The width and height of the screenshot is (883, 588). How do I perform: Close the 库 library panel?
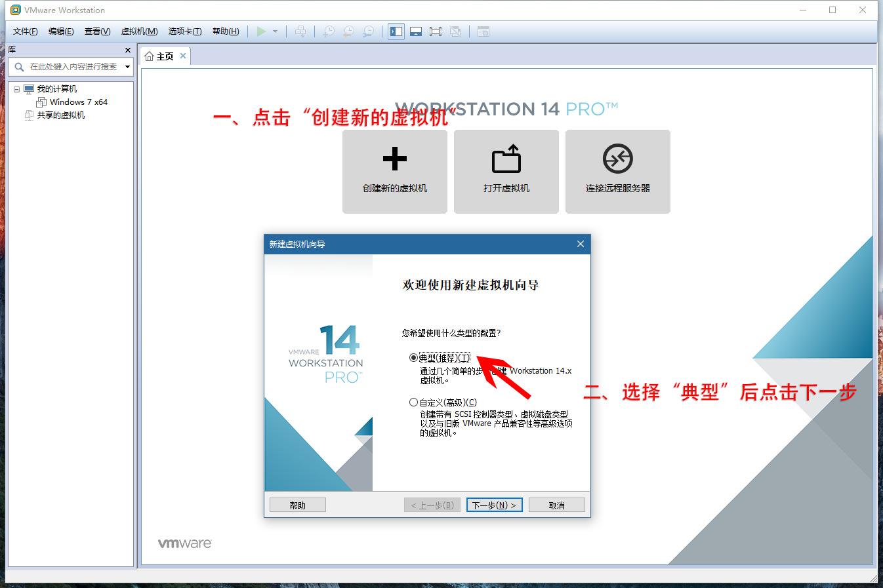pos(128,50)
